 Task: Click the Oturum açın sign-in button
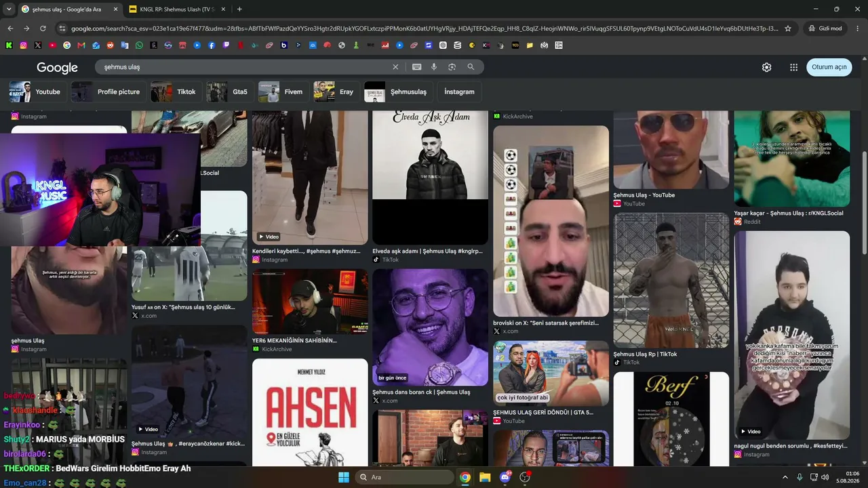pos(829,67)
